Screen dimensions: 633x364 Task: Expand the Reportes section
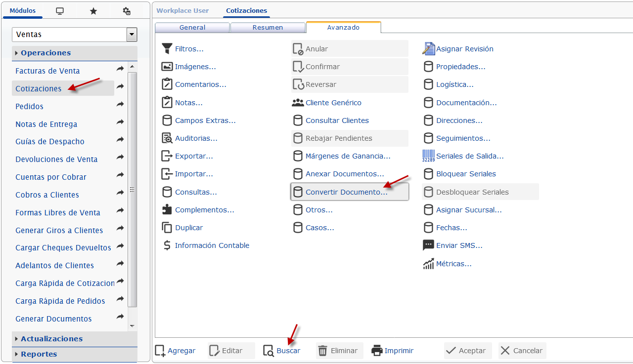(x=39, y=354)
